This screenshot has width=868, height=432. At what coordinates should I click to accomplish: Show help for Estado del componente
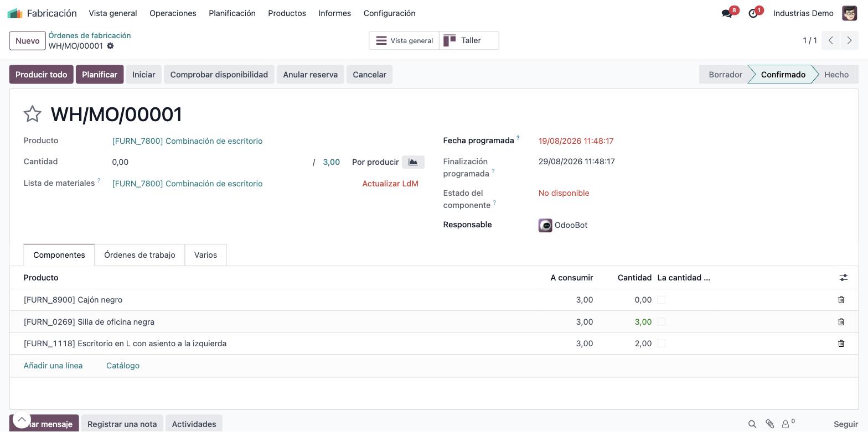click(x=494, y=202)
